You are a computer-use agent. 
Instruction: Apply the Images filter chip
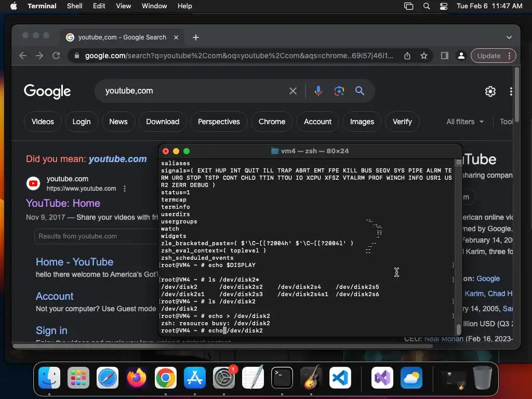pos(362,122)
